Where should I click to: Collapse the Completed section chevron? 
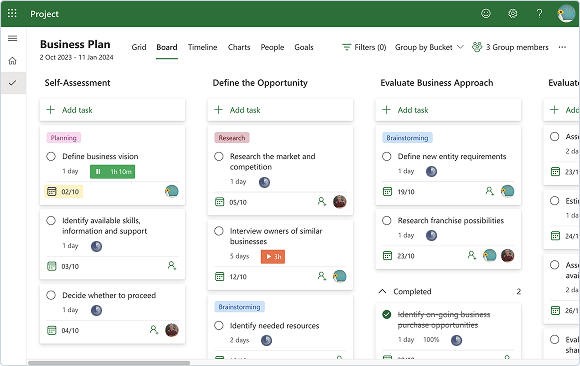[x=382, y=292]
